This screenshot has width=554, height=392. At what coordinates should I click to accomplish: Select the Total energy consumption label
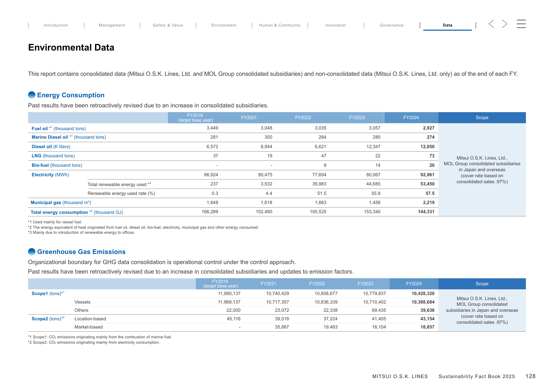click(x=77, y=212)
